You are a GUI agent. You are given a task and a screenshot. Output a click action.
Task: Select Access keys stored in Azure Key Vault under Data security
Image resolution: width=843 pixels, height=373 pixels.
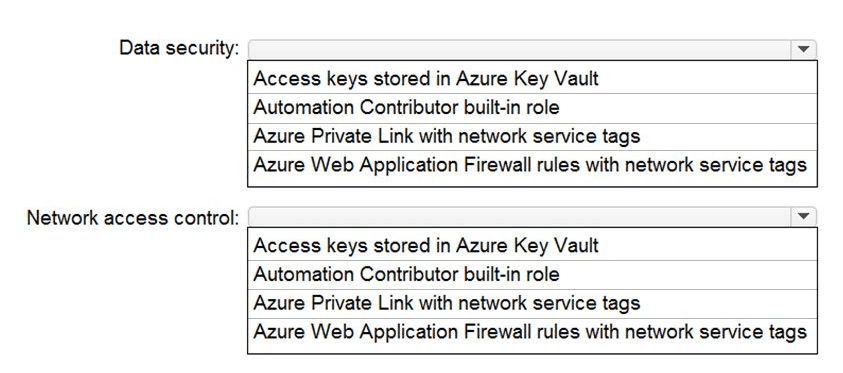[532, 78]
